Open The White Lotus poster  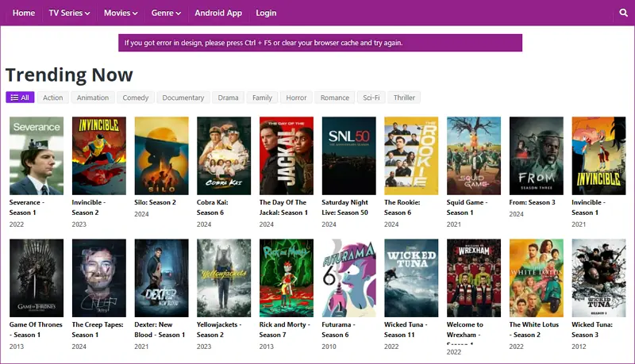(x=537, y=278)
